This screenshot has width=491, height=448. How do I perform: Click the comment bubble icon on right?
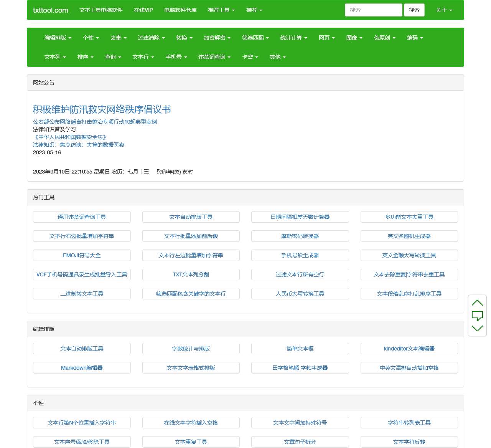[477, 316]
